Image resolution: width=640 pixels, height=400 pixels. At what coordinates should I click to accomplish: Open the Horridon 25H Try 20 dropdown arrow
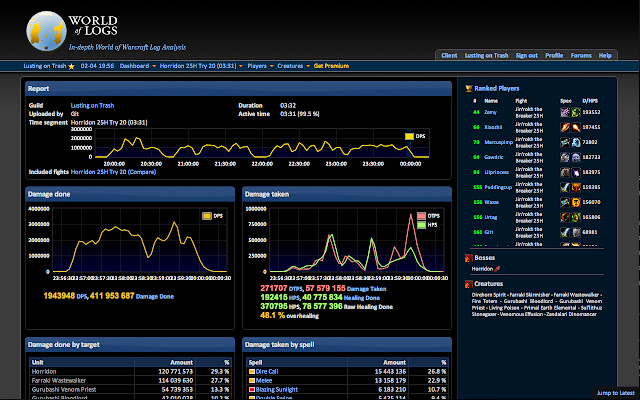[241, 66]
